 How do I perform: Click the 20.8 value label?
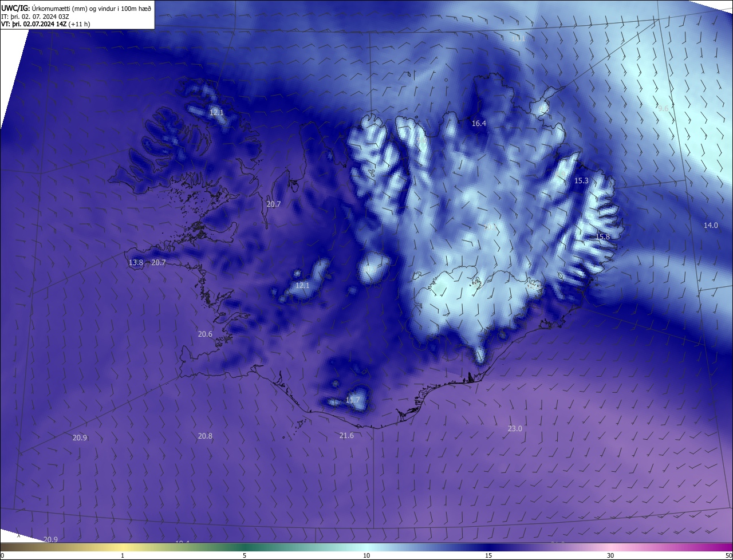click(205, 436)
